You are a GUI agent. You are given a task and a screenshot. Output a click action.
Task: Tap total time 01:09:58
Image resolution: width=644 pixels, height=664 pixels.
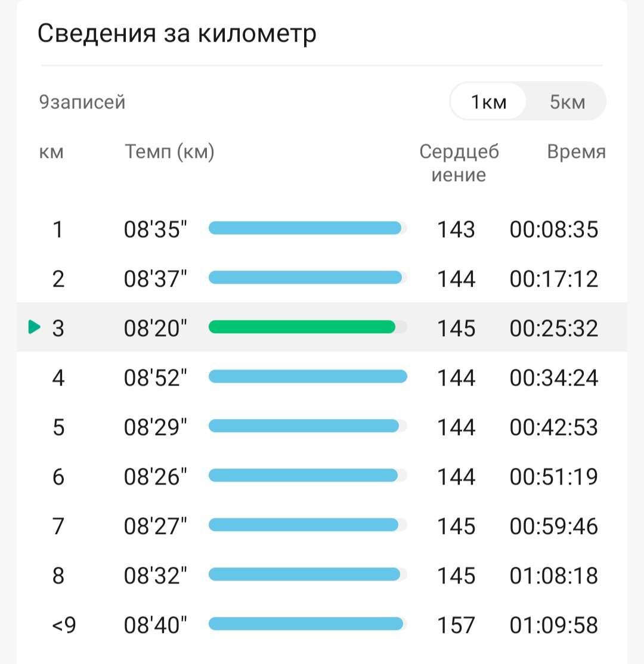click(554, 625)
